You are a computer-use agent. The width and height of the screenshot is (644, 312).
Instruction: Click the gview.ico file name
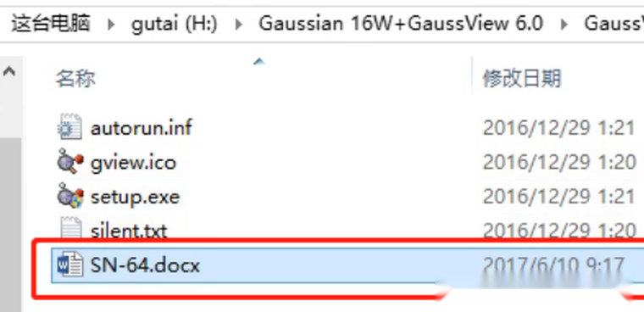pos(133,163)
